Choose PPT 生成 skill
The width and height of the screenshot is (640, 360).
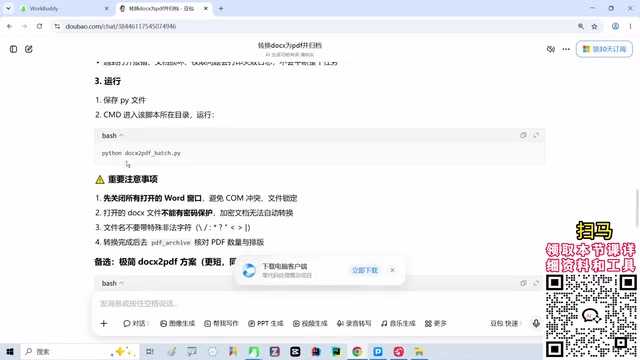coord(266,324)
